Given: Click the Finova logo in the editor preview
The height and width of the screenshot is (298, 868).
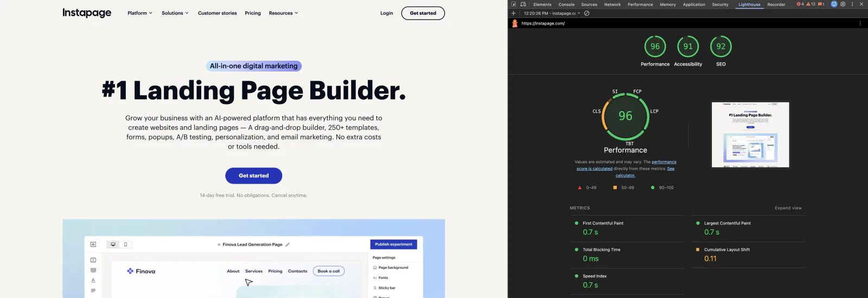Looking at the screenshot, I should click(141, 271).
